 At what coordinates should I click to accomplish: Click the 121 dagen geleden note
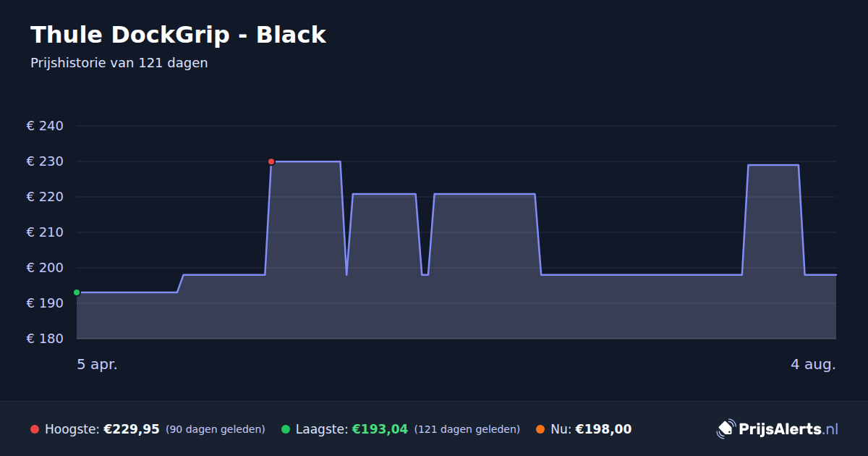[467, 429]
